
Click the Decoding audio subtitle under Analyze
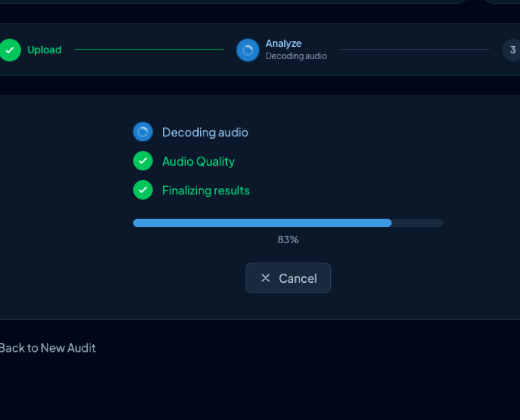click(x=296, y=56)
